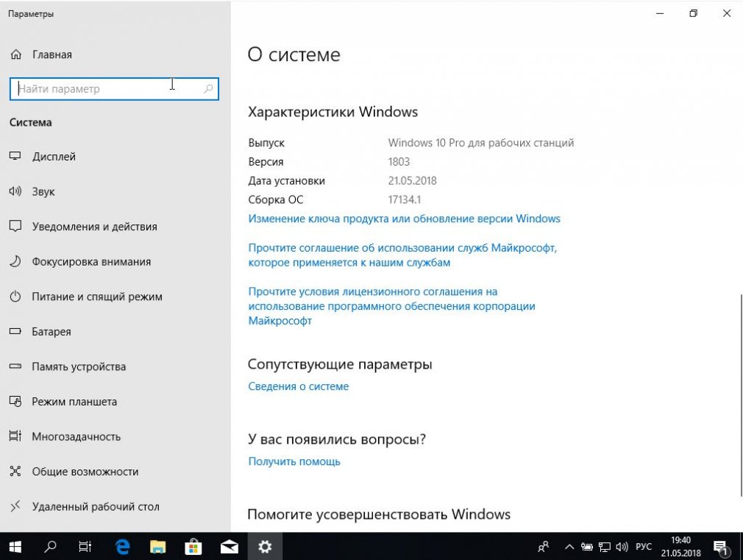Click Сведения о системе link

[299, 386]
